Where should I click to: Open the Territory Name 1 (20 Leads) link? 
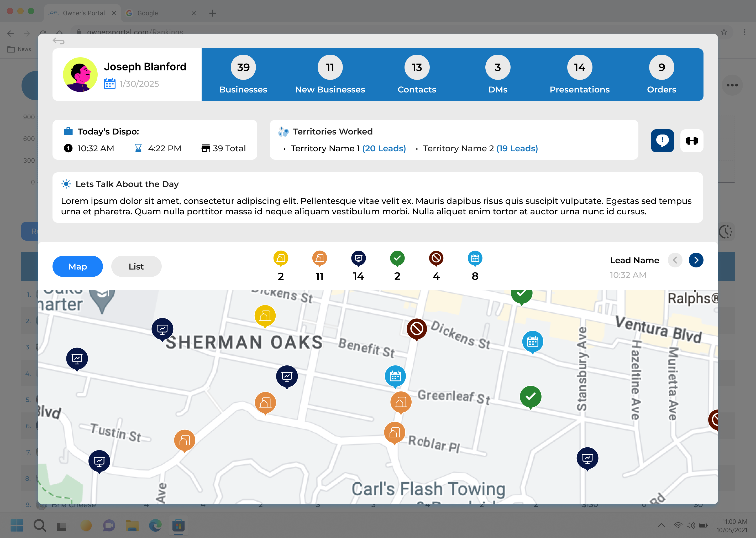(384, 148)
